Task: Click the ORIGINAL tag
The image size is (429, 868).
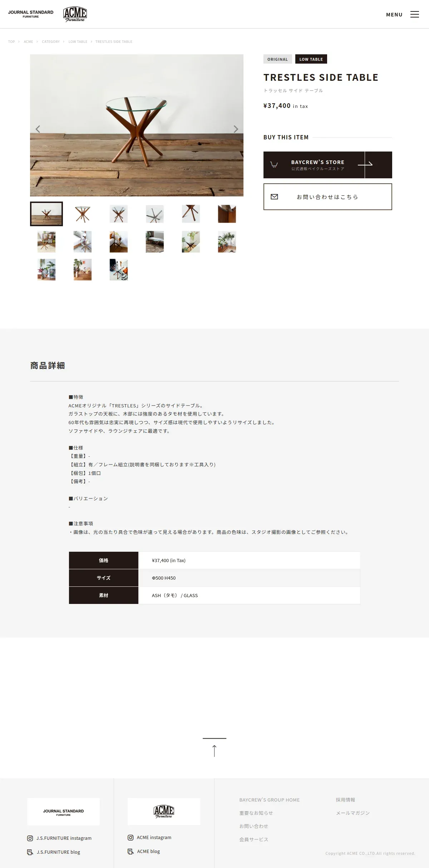Action: click(278, 59)
